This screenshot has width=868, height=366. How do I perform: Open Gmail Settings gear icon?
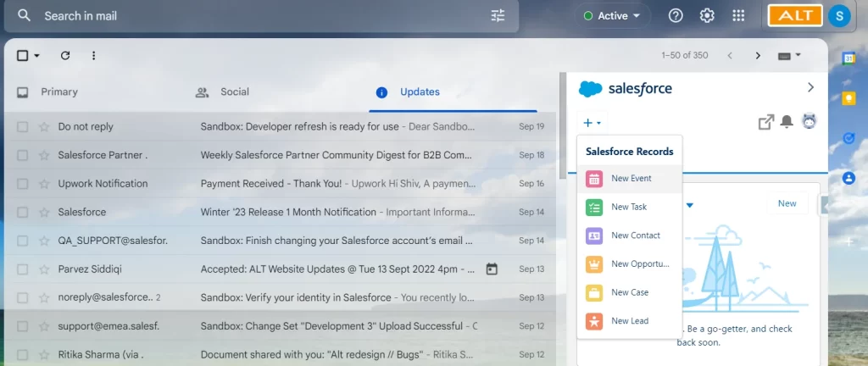pyautogui.click(x=707, y=15)
